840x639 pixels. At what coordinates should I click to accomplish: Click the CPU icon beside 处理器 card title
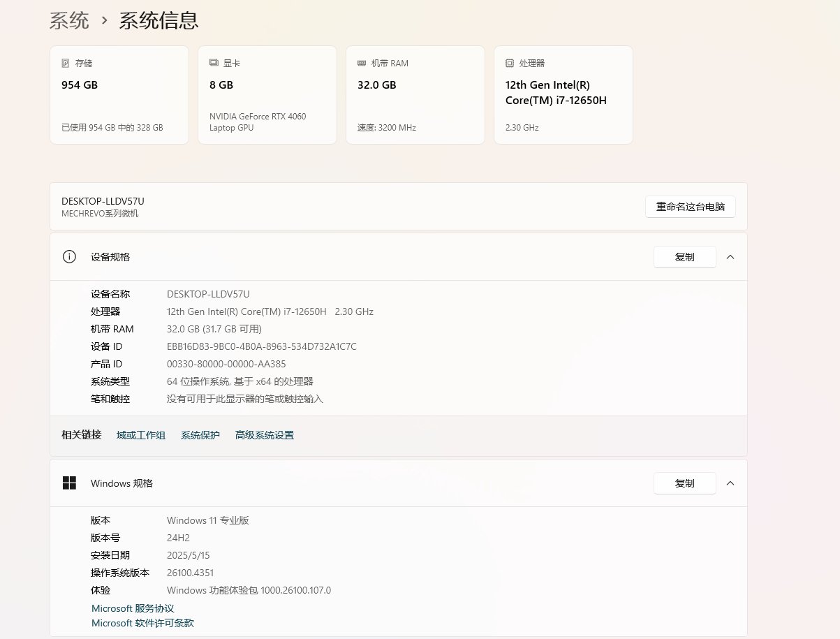click(510, 63)
